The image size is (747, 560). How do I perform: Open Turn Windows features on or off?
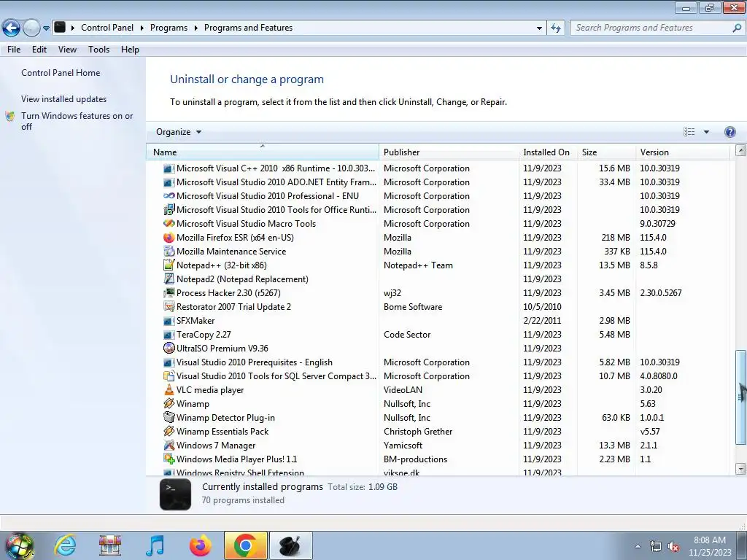point(77,121)
